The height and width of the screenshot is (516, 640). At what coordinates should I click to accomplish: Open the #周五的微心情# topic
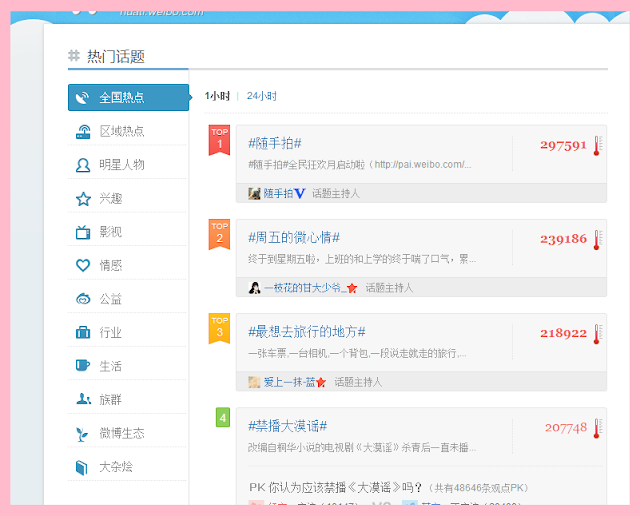(294, 238)
